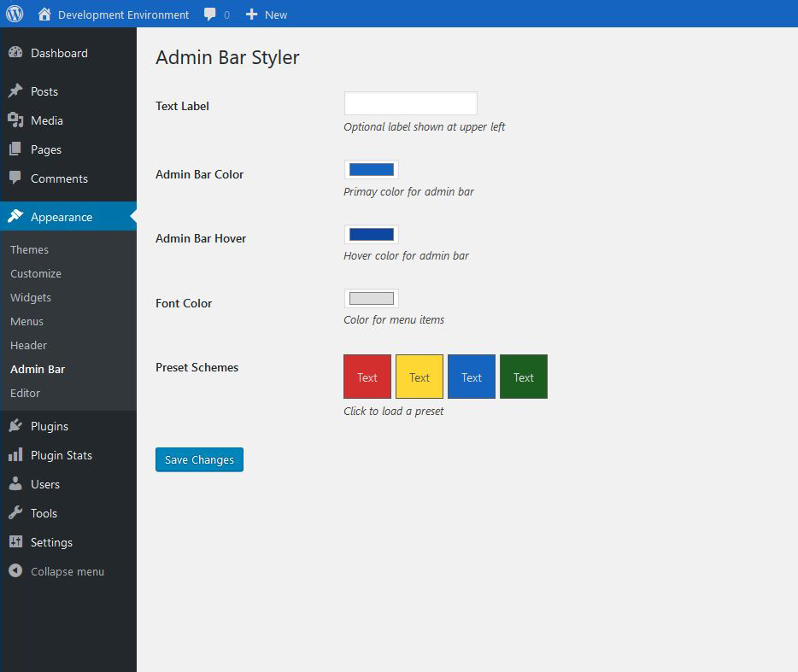Viewport: 798px width, 672px height.
Task: Open the Font Color picker swatch
Action: (372, 299)
